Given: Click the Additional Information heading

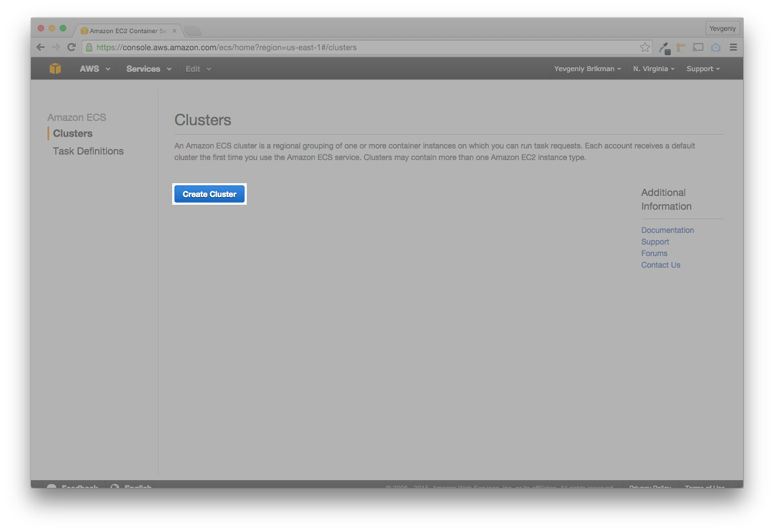Looking at the screenshot, I should [666, 199].
